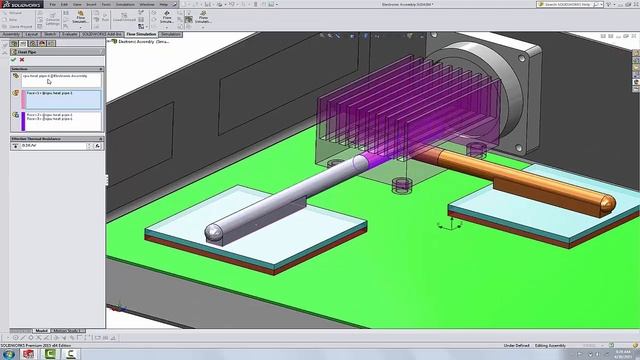Open the Window menu
This screenshot has width=640, height=360.
click(x=147, y=4)
